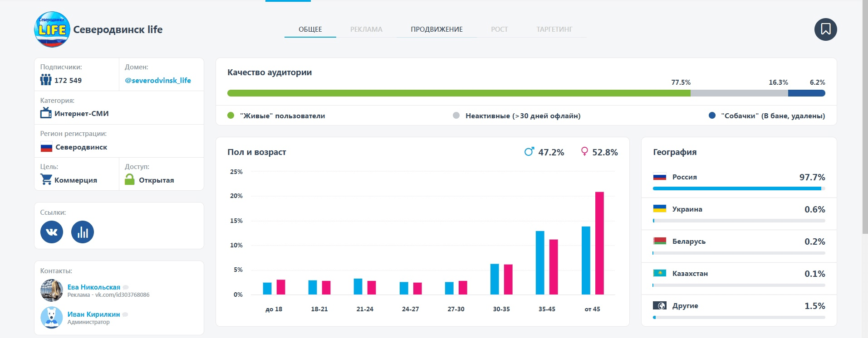868x338 pixels.
Task: Open the ПРОДВИЖЕНИЕ tab
Action: [x=436, y=29]
